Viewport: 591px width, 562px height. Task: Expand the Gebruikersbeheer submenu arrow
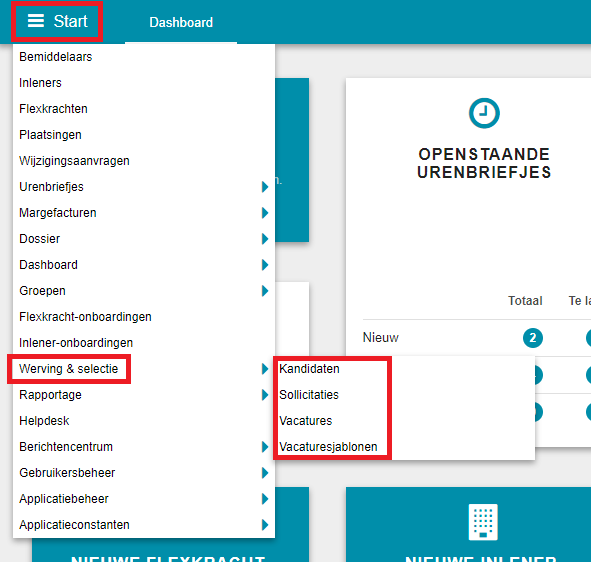(265, 473)
